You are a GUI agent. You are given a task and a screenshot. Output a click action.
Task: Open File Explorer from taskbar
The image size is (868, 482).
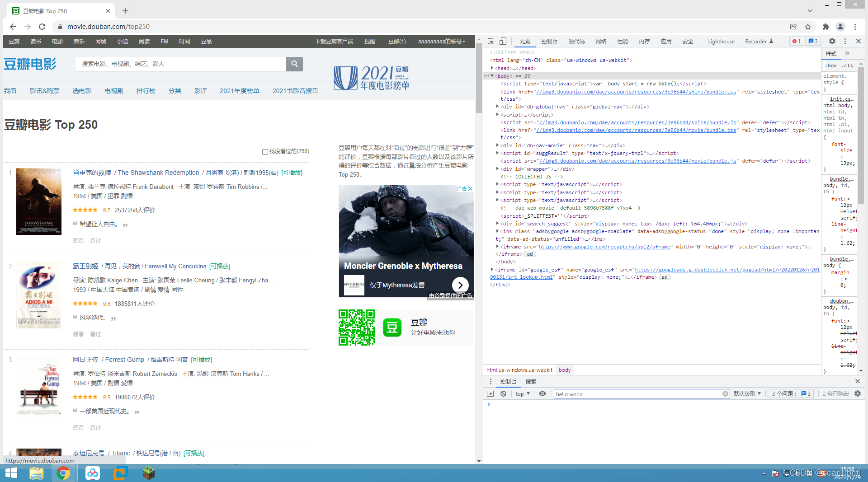click(37, 473)
